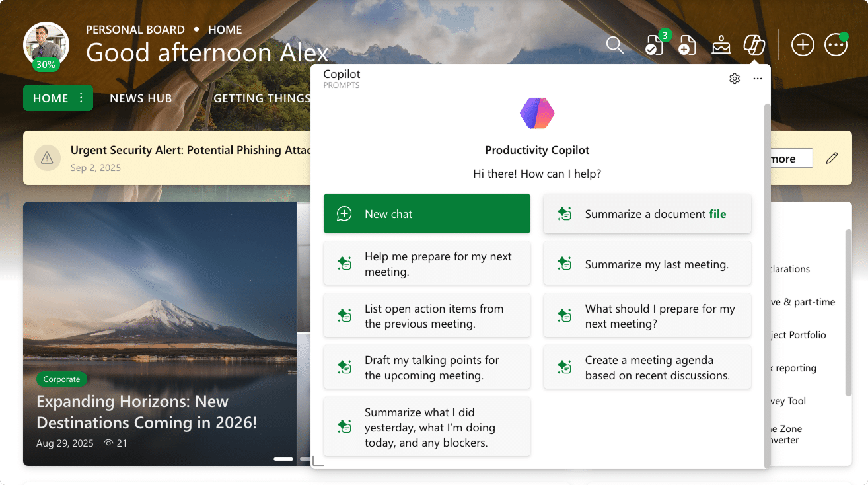Edit the security alert with pencil icon
This screenshot has width=868, height=485.
[x=832, y=158]
